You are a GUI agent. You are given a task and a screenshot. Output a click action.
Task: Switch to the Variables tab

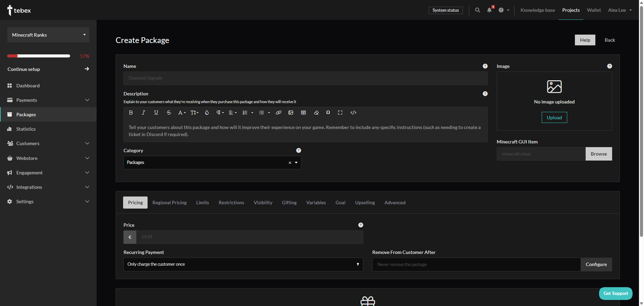click(316, 203)
